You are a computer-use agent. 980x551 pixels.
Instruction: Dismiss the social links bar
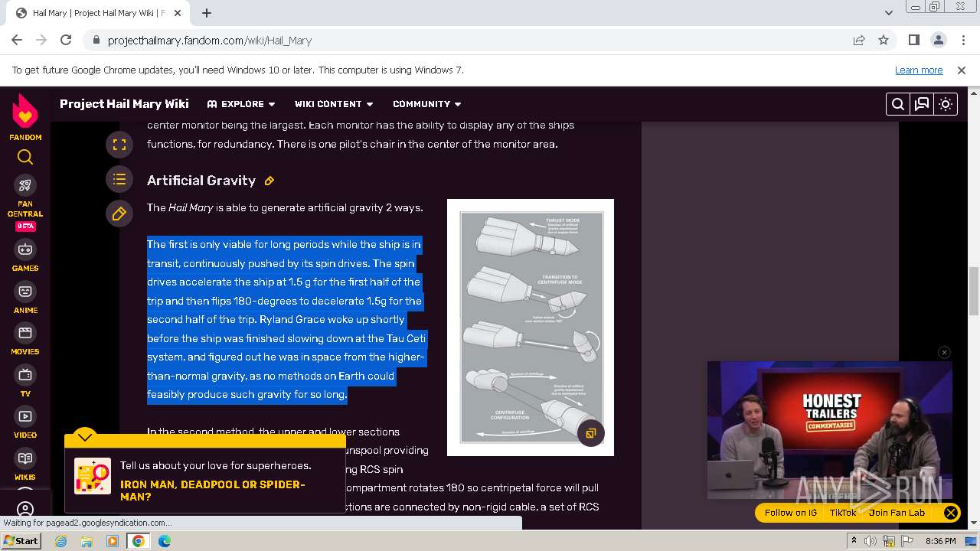950,513
